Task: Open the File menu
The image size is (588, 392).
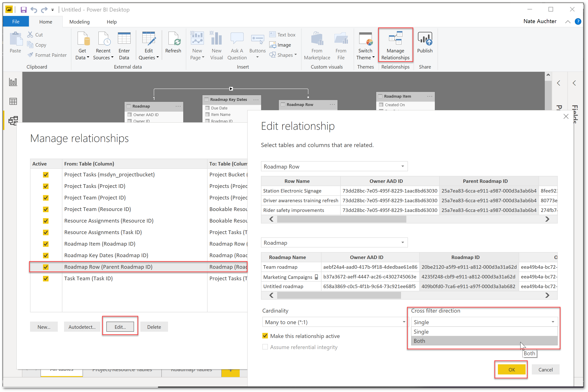Action: [16, 22]
